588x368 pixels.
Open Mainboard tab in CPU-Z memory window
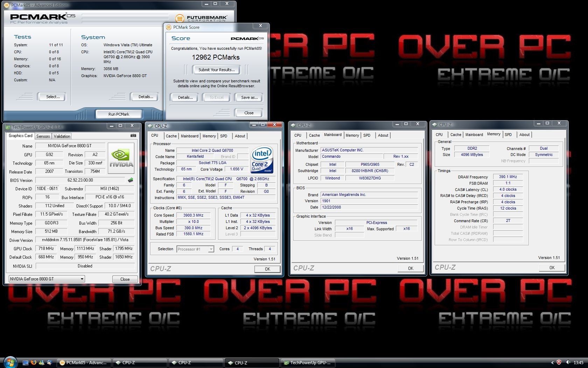click(x=474, y=135)
